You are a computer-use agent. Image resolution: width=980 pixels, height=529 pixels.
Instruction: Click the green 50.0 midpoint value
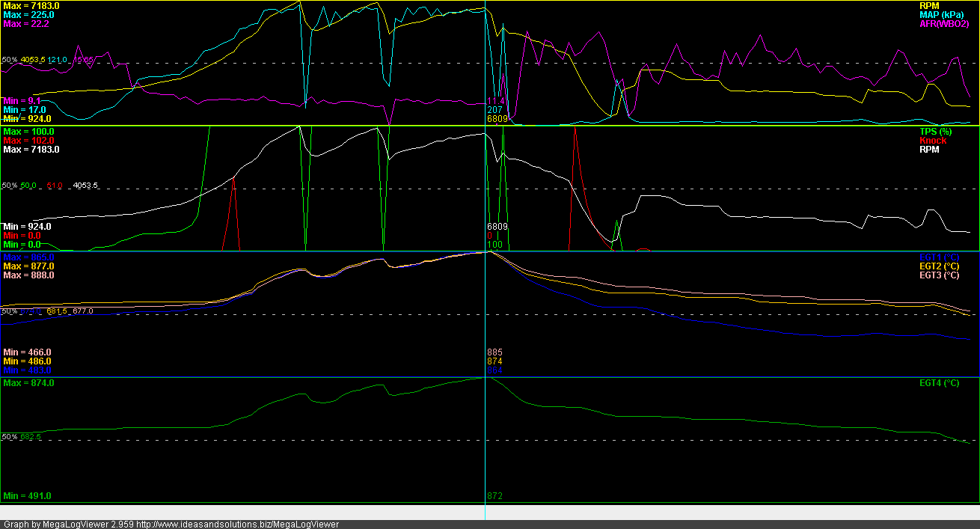click(x=28, y=186)
